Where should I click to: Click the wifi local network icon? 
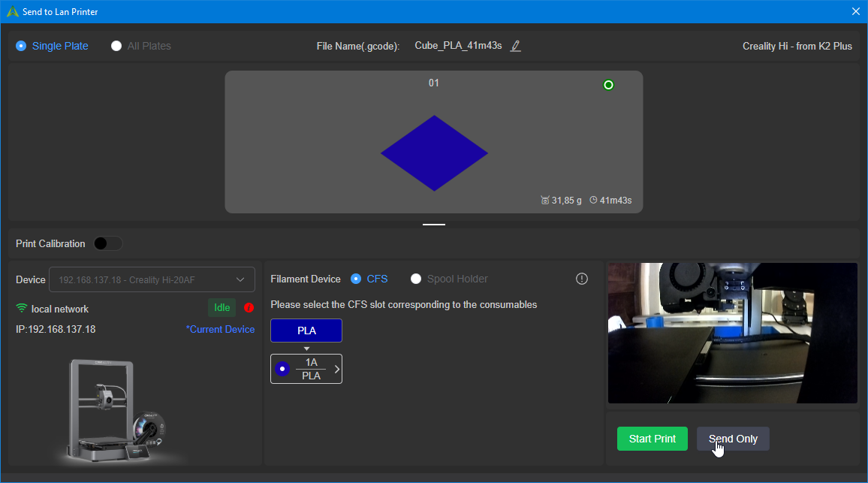pos(22,308)
